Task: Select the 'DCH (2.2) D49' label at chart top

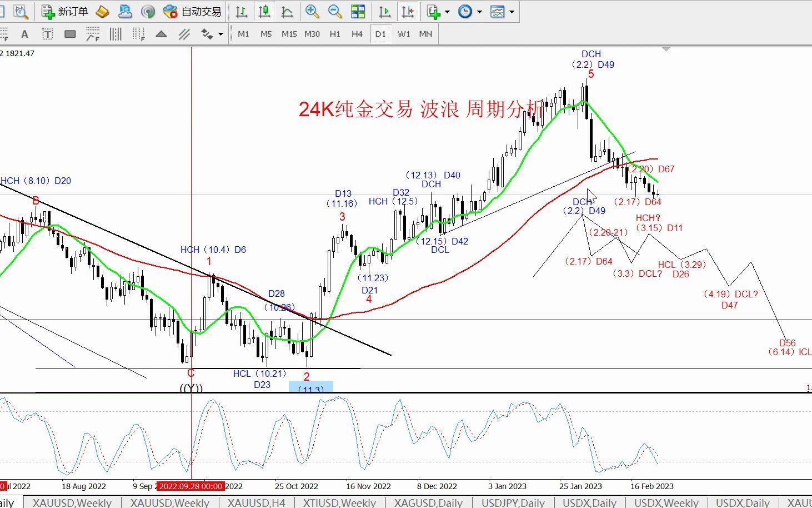Action: click(x=593, y=59)
